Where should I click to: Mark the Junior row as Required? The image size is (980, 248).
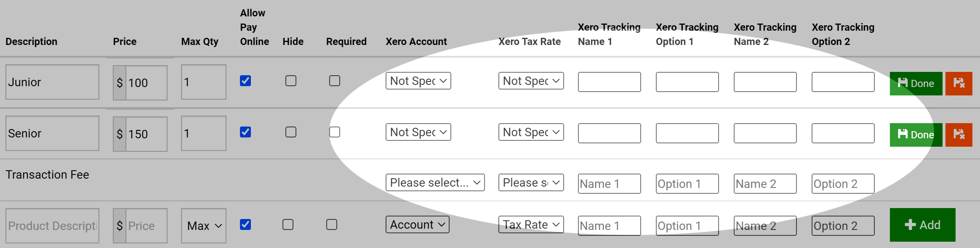pos(335,81)
